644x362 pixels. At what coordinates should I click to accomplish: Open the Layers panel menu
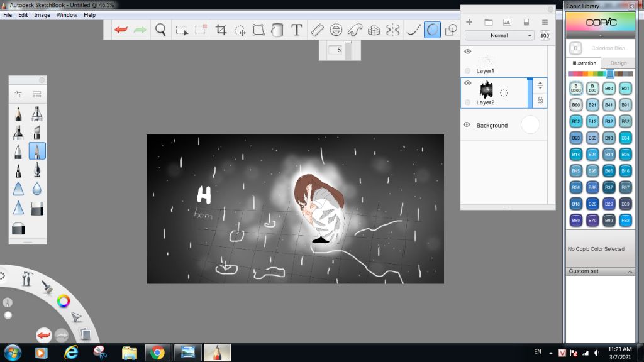[545, 22]
